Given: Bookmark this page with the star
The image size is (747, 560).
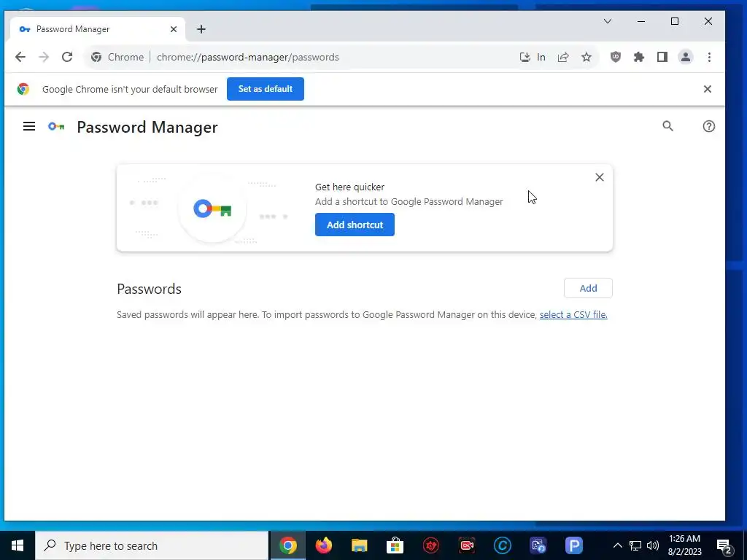Looking at the screenshot, I should [587, 57].
